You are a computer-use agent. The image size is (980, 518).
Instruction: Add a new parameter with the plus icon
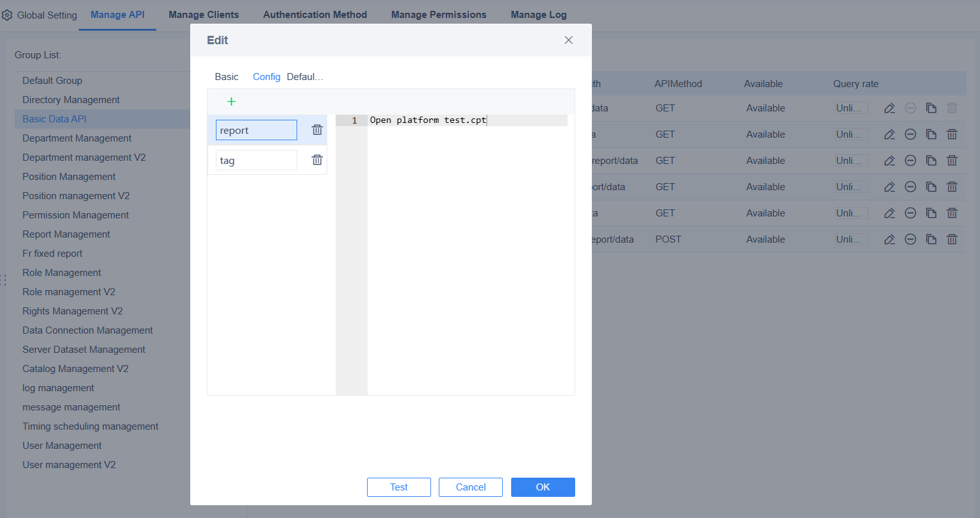(231, 101)
